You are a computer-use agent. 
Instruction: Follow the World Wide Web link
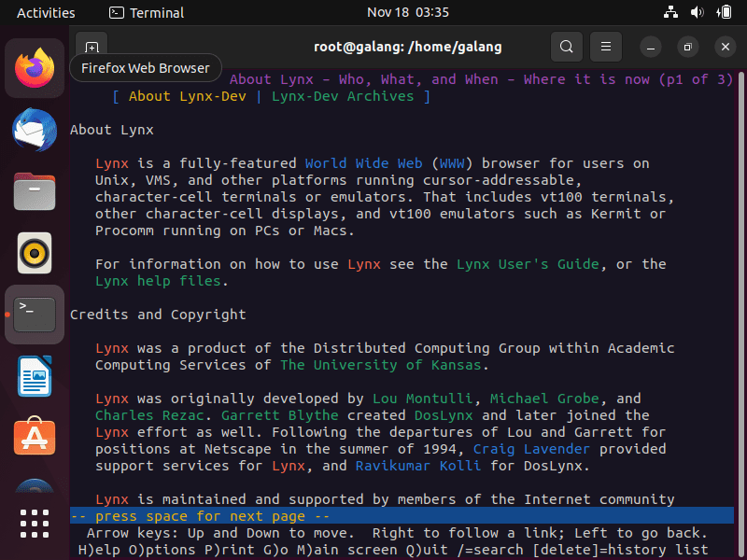[363, 163]
